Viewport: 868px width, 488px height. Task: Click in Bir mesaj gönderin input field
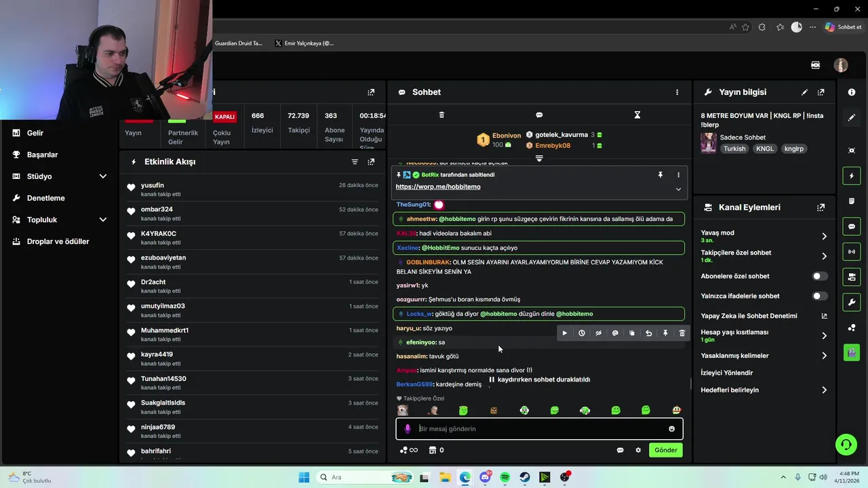(x=539, y=429)
